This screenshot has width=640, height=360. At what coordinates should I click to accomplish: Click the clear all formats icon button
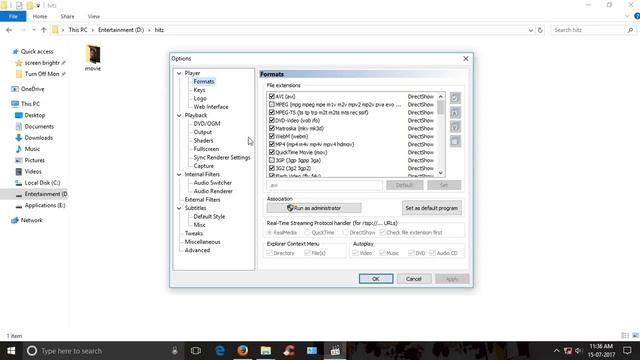[x=455, y=141]
